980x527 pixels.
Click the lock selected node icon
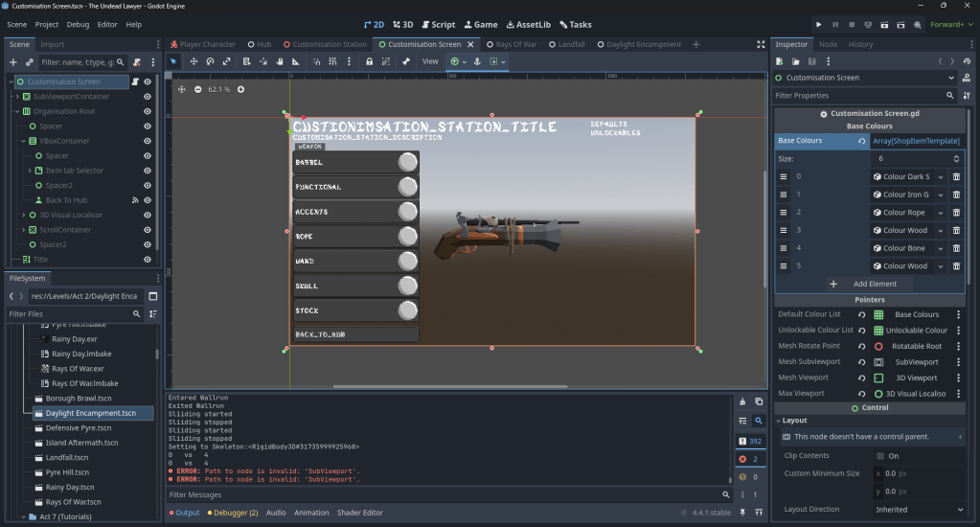point(369,61)
